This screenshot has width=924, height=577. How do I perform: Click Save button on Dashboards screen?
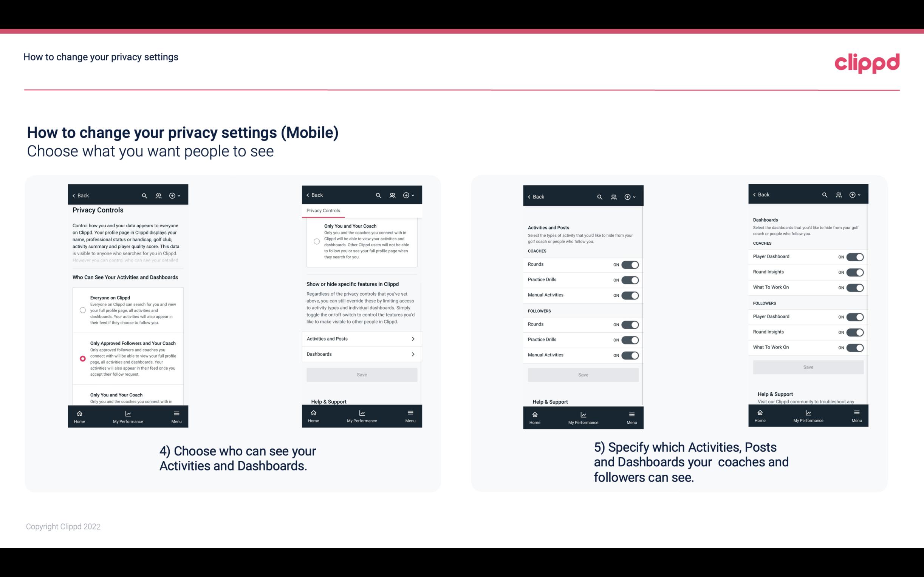pyautogui.click(x=808, y=367)
